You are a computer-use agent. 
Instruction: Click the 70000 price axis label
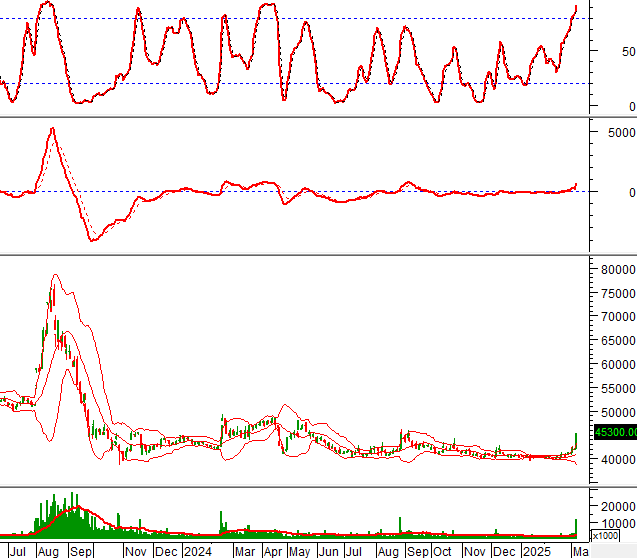coord(618,316)
